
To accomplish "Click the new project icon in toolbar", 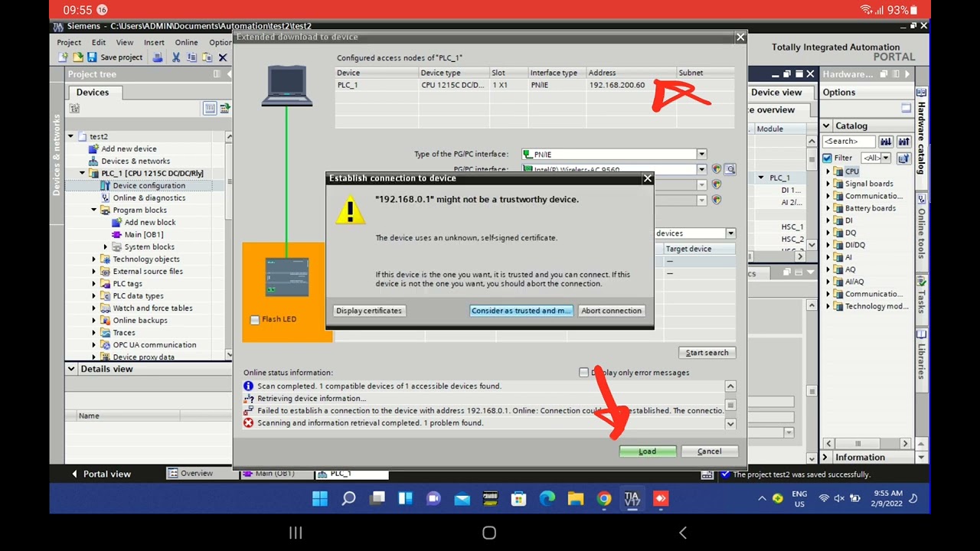I will (64, 57).
